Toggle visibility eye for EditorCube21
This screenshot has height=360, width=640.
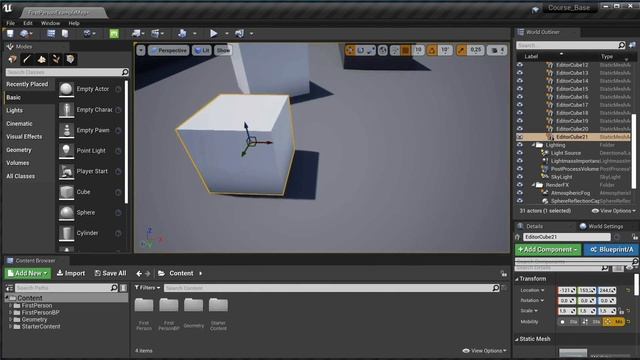click(x=520, y=137)
